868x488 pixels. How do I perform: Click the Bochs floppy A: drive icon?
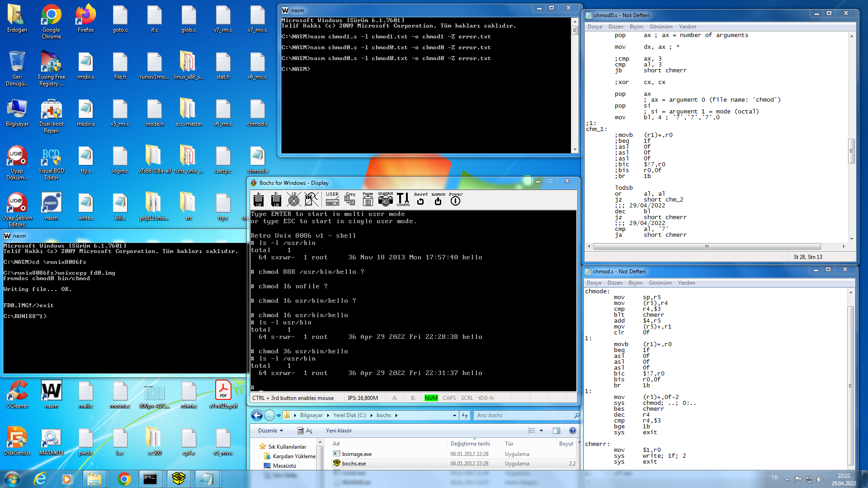pos(259,199)
